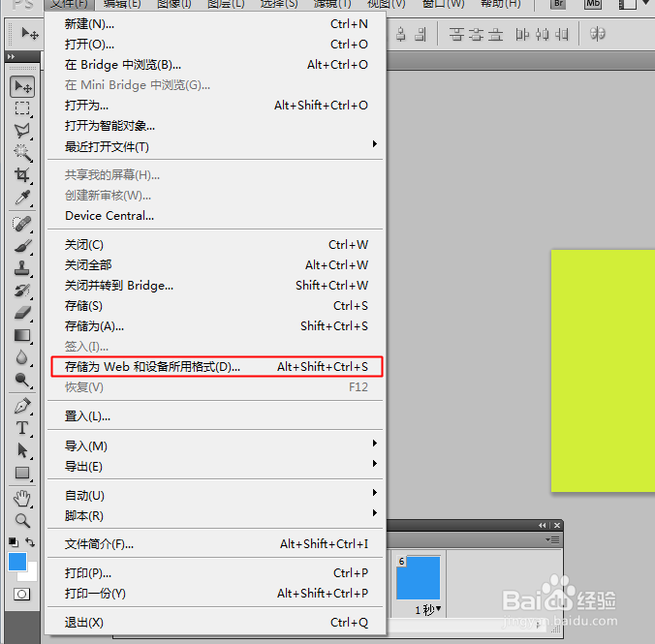The height and width of the screenshot is (644, 655).
Task: Select the Eraser tool
Action: pyautogui.click(x=22, y=313)
